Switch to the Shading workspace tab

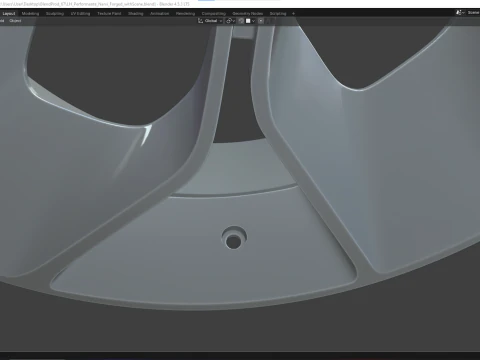point(136,14)
